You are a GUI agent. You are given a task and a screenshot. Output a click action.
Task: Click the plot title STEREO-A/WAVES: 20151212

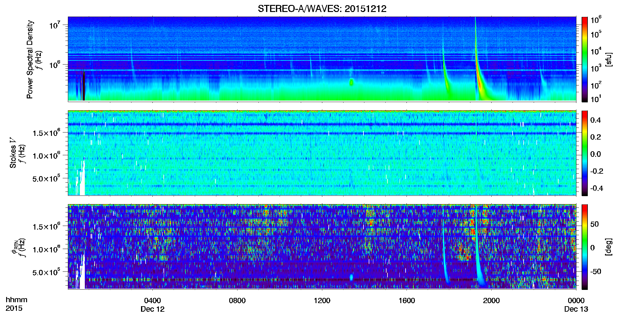point(322,9)
